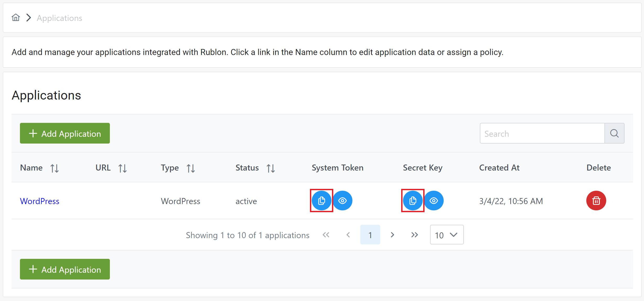Select page 1 in pagination
The width and height of the screenshot is (644, 301).
(x=370, y=235)
